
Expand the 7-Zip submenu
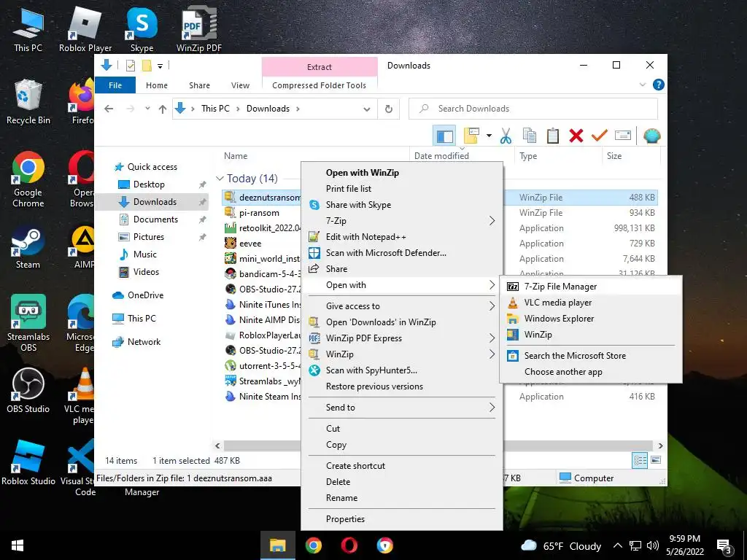pyautogui.click(x=492, y=221)
